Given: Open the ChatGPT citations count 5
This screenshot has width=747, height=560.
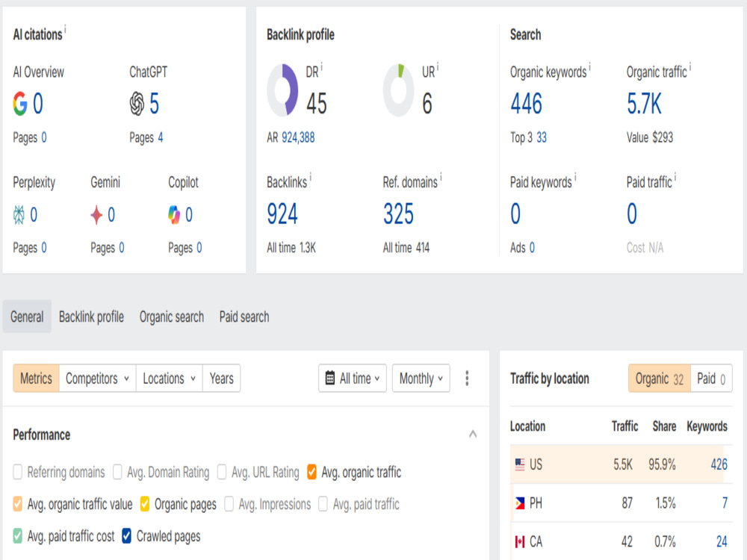Looking at the screenshot, I should click(x=155, y=103).
